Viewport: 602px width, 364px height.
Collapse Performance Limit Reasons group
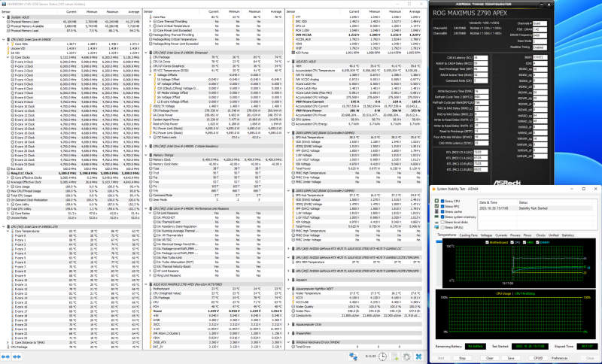pyautogui.click(x=146, y=208)
